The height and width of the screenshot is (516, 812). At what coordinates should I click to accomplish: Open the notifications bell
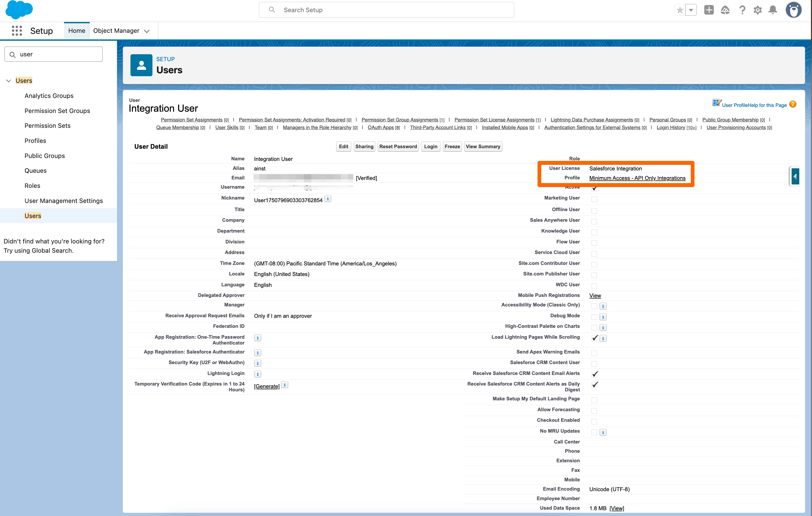(773, 10)
